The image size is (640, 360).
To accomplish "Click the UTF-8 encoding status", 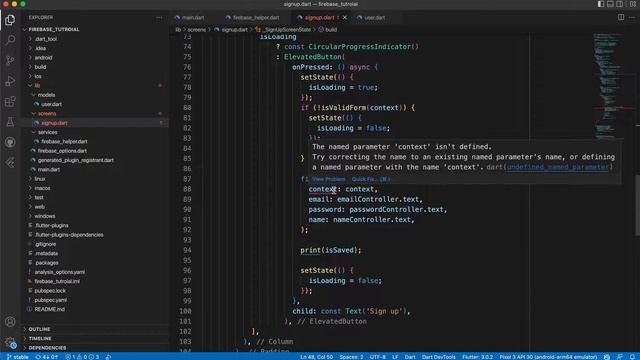I will coord(378,357).
